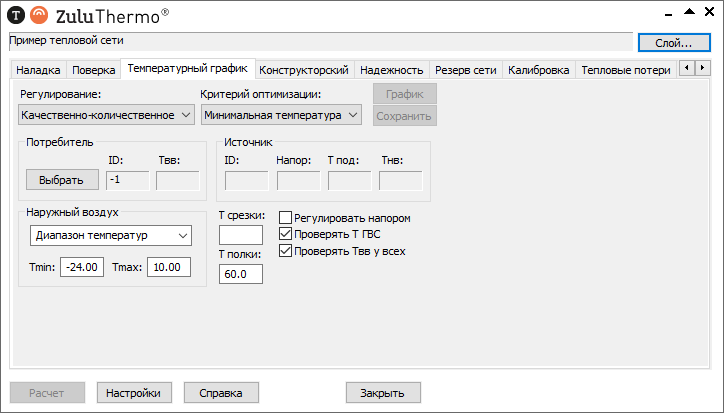
Task: Click the Tmax input field
Action: [x=169, y=267]
